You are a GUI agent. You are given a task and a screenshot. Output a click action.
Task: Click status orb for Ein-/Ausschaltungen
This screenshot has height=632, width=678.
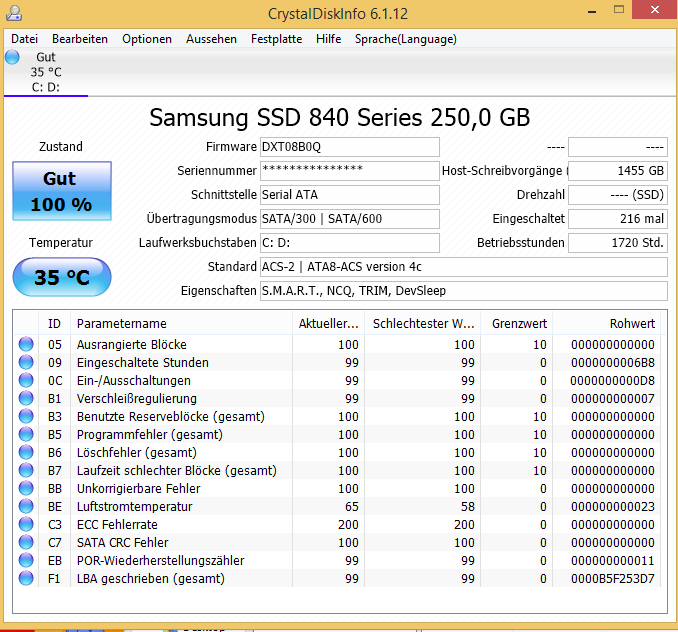pyautogui.click(x=26, y=380)
